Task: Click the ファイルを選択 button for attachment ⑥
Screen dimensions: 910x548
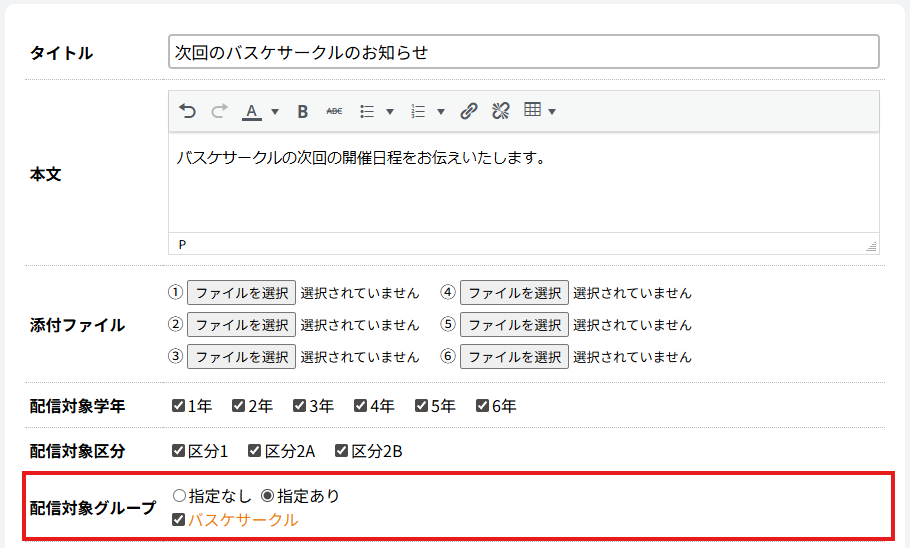Action: click(x=514, y=357)
